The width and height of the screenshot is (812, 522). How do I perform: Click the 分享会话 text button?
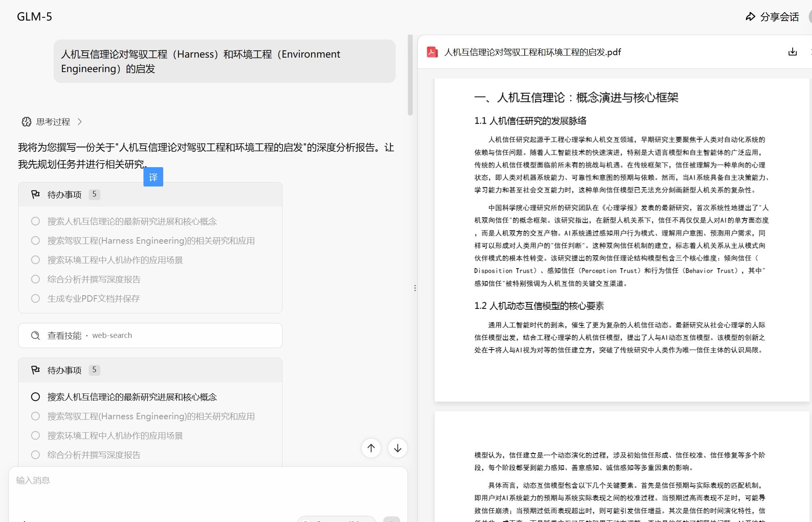tap(779, 17)
